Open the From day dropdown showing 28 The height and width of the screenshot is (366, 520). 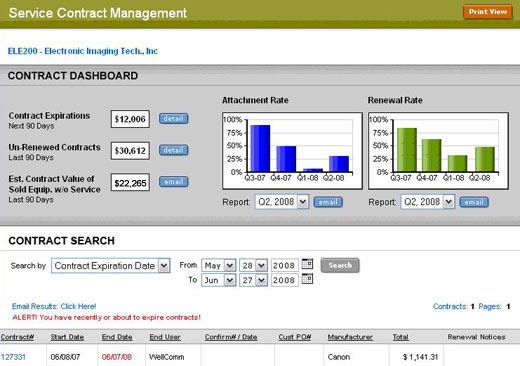tap(253, 266)
